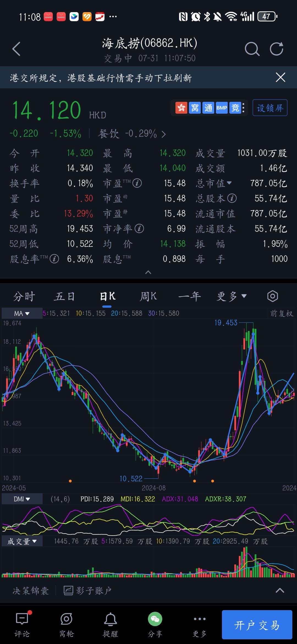Show info for 总股本

(232, 198)
